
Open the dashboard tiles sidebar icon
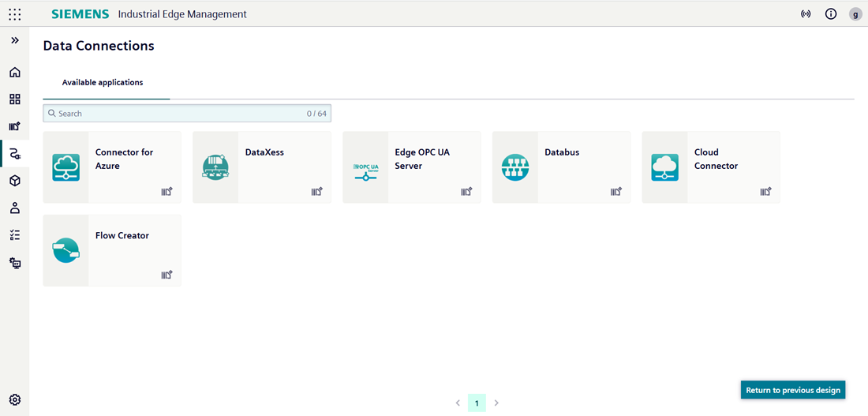tap(15, 99)
